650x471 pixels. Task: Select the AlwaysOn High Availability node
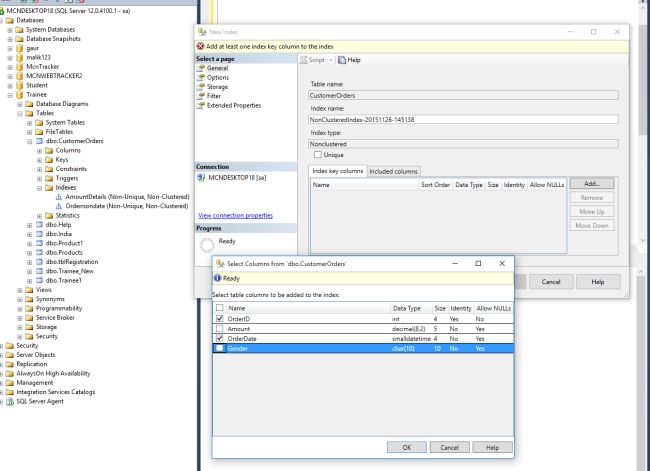click(x=53, y=373)
